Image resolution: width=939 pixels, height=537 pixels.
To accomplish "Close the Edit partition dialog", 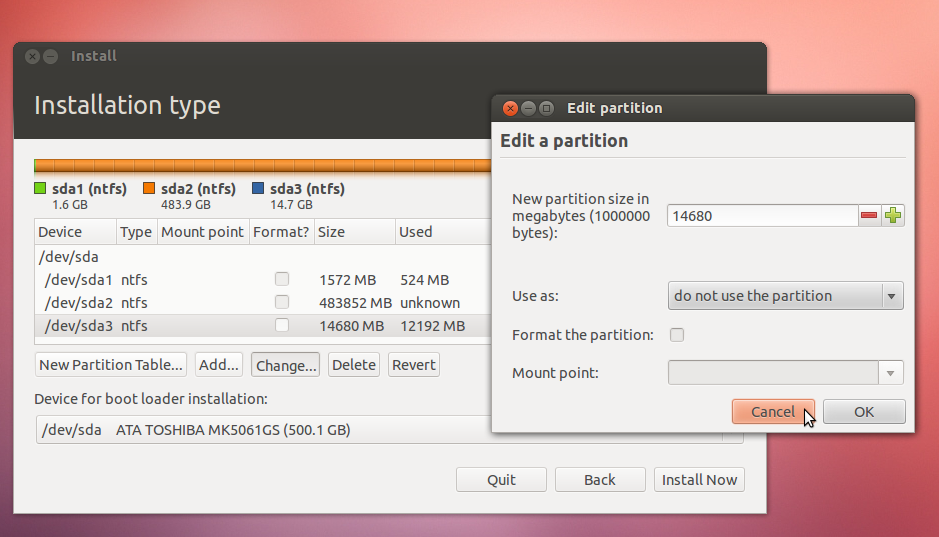I will point(510,108).
